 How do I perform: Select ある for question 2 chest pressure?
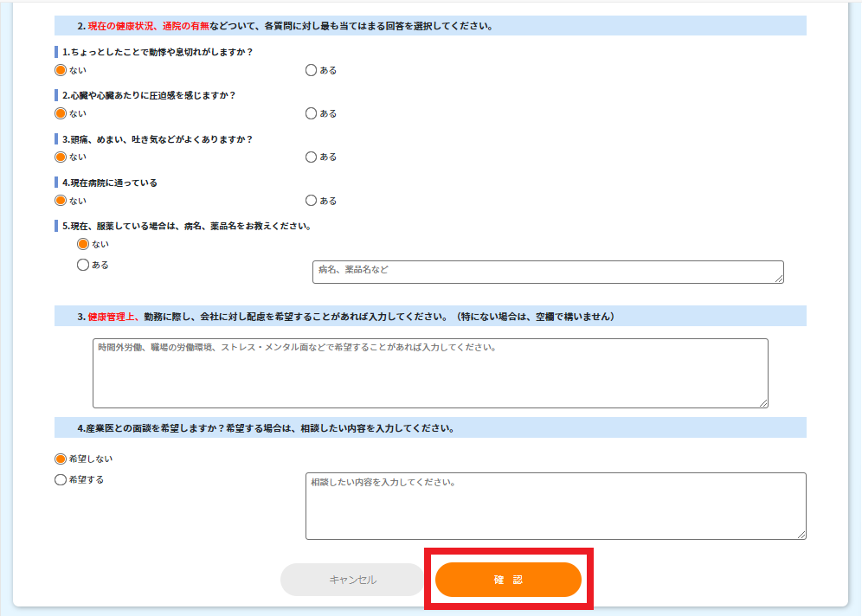[x=312, y=113]
